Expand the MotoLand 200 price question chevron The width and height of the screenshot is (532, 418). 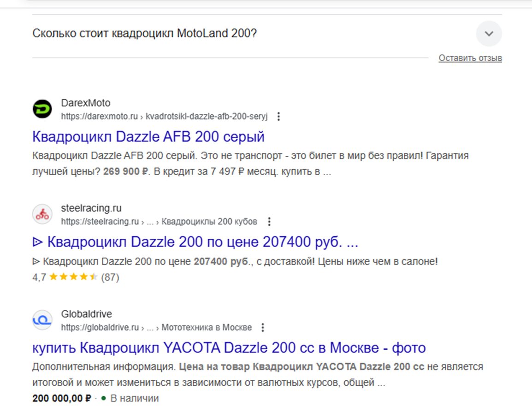tap(489, 34)
